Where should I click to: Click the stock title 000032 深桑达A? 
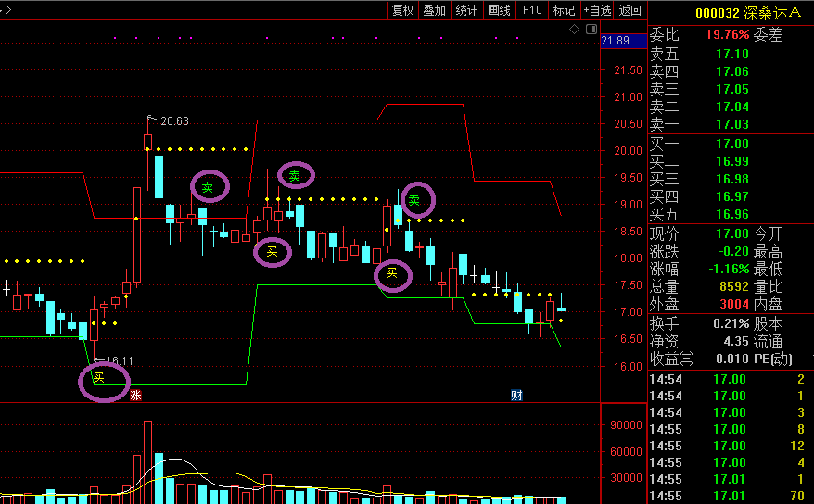tap(747, 12)
